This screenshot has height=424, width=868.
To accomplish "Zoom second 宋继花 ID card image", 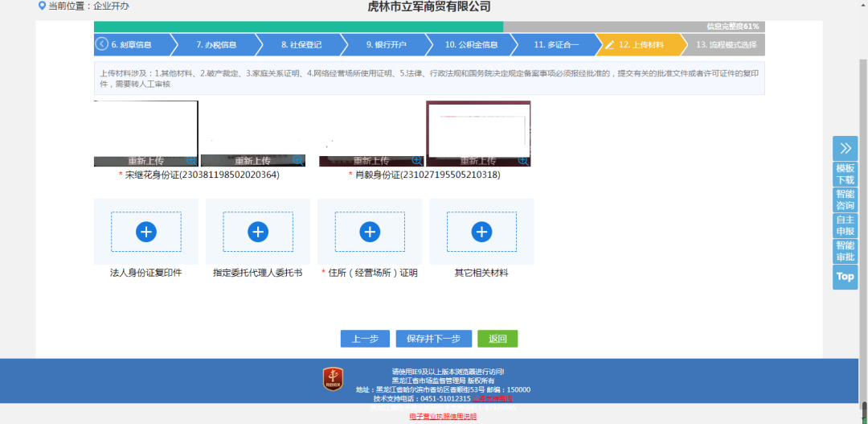I will point(298,160).
